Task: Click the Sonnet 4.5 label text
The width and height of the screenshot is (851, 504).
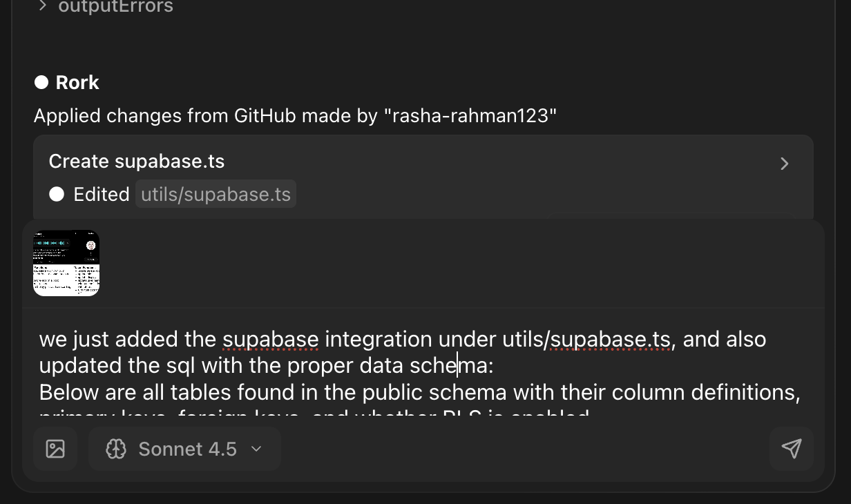Action: tap(187, 449)
